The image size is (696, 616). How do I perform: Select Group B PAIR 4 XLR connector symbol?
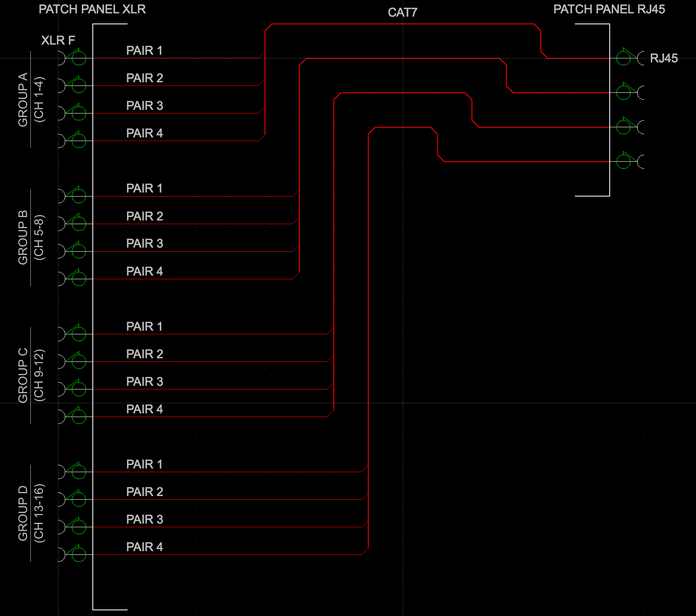[72, 278]
